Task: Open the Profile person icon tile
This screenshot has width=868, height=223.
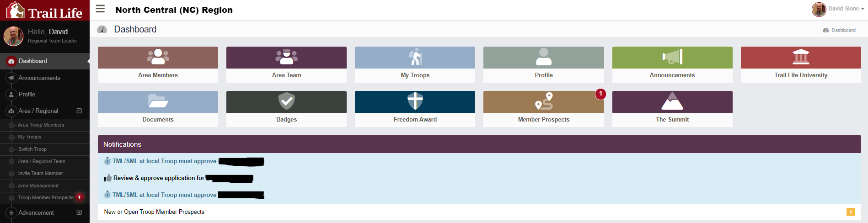Action: click(544, 57)
